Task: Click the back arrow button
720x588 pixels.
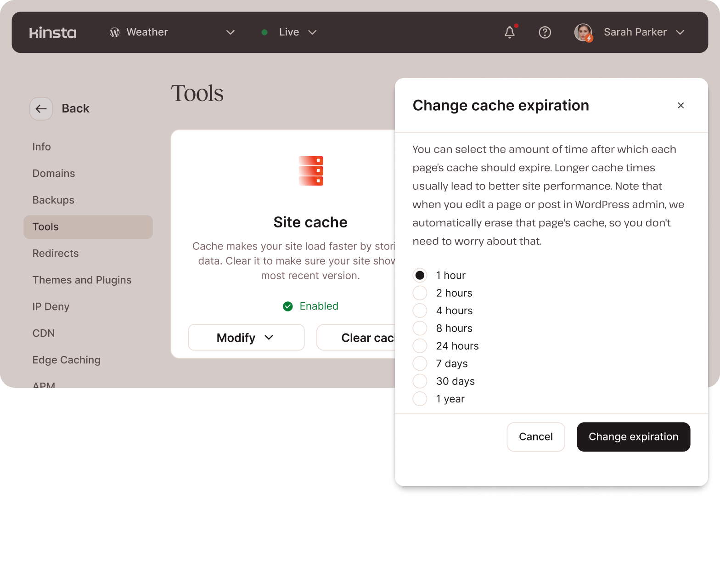Action: (x=41, y=109)
